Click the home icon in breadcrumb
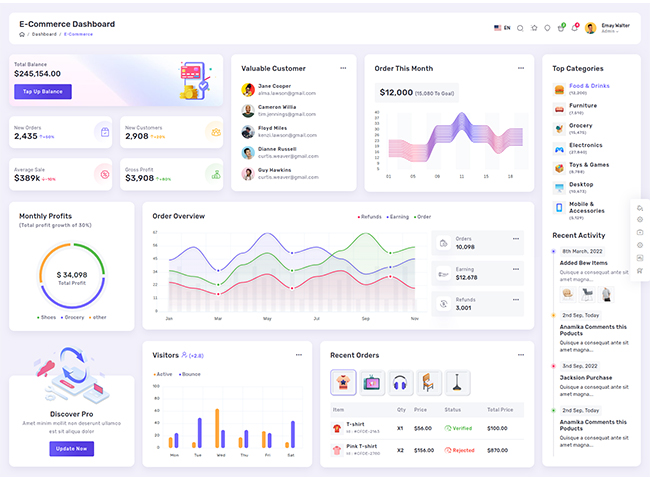Screen dimensions: 650x480 coord(21,34)
